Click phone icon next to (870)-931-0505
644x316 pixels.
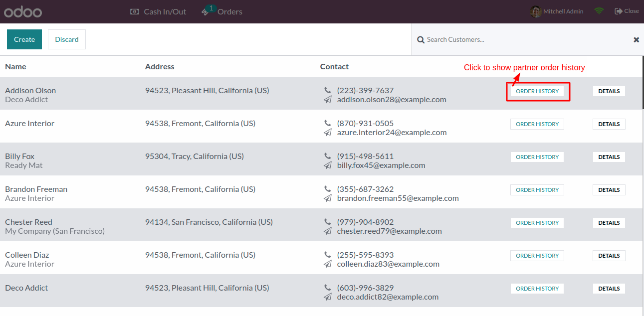[x=327, y=123]
